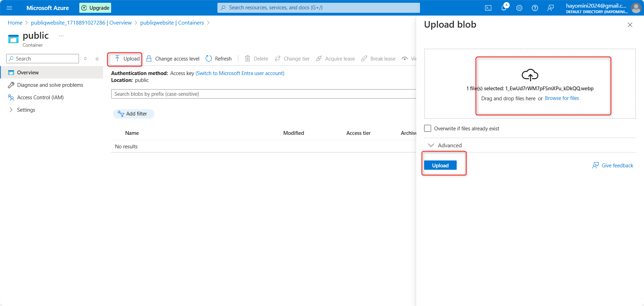Click Give feedback link

click(613, 166)
